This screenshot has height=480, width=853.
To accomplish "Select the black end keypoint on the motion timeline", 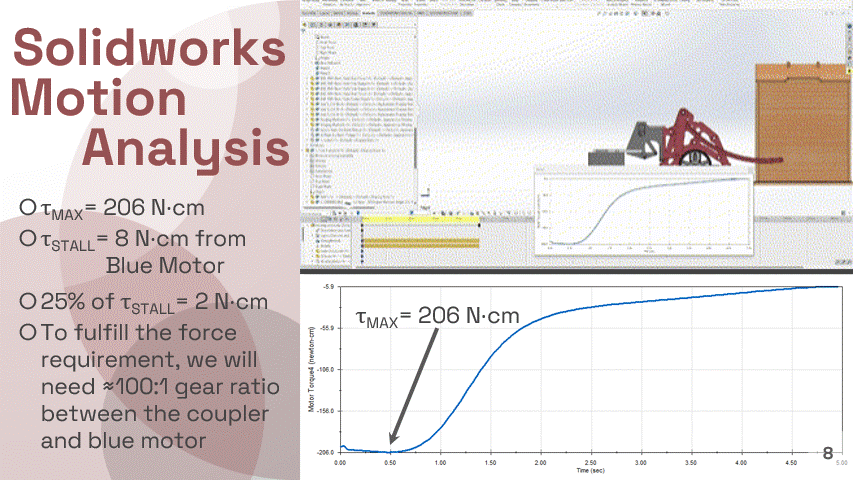I will (x=479, y=225).
